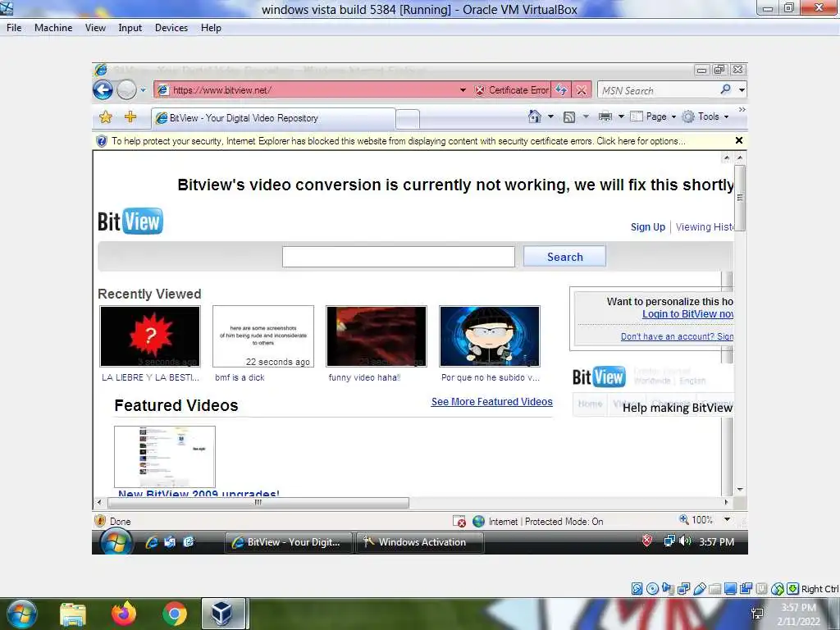Open the VirtualBox View menu

(95, 28)
